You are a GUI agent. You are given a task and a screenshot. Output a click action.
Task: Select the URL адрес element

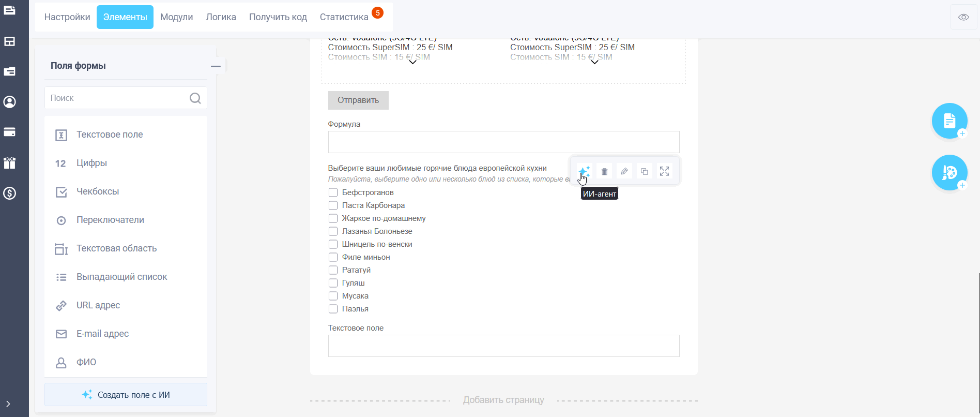point(126,305)
